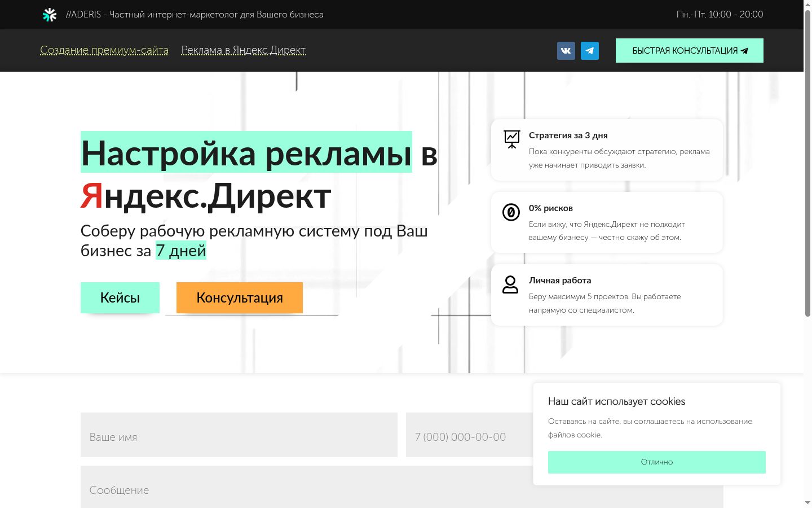Screen dimensions: 812x508
Task: Focus the phone number input field
Action: [469, 435]
